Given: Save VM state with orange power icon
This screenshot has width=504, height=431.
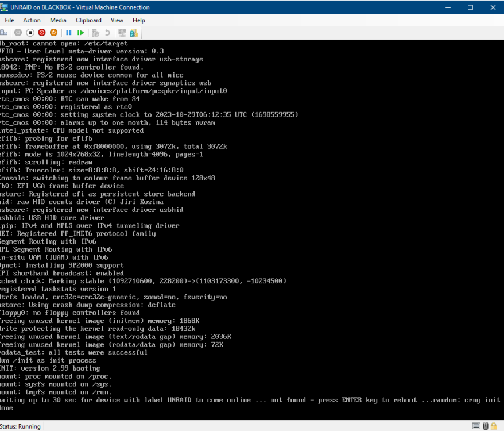Looking at the screenshot, I should 54,33.
